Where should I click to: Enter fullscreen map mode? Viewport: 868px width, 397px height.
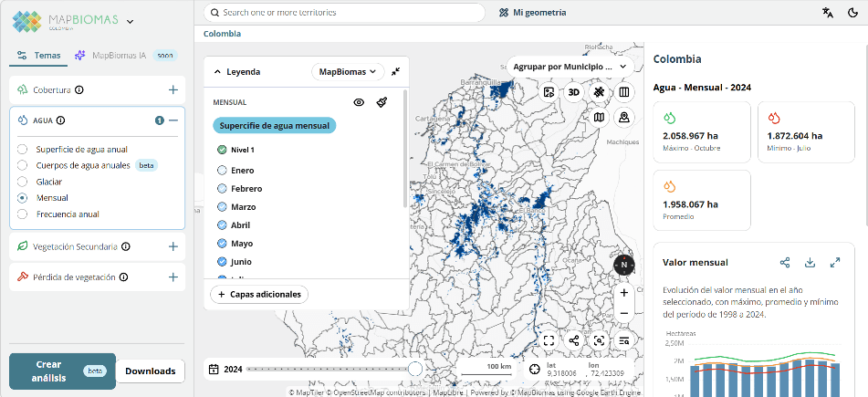pyautogui.click(x=549, y=340)
